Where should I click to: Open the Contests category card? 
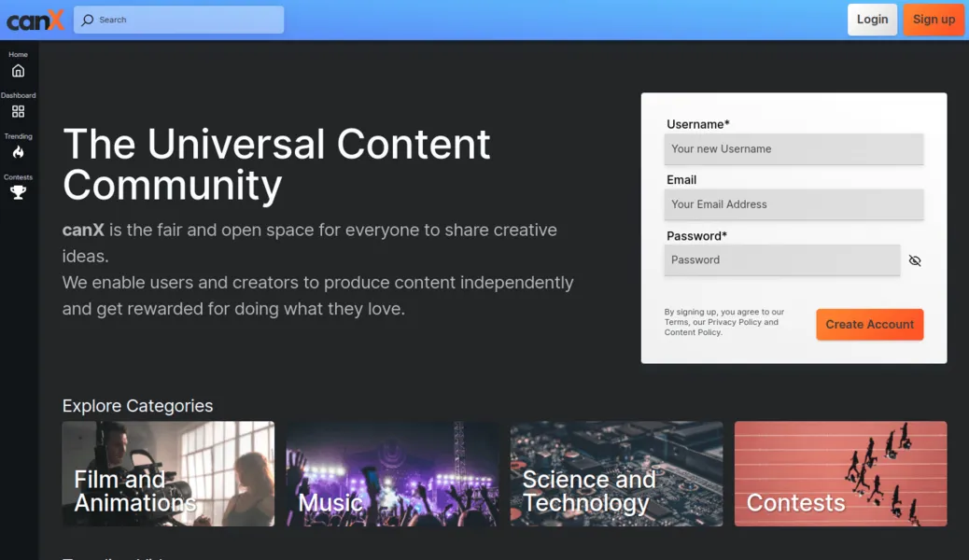840,473
